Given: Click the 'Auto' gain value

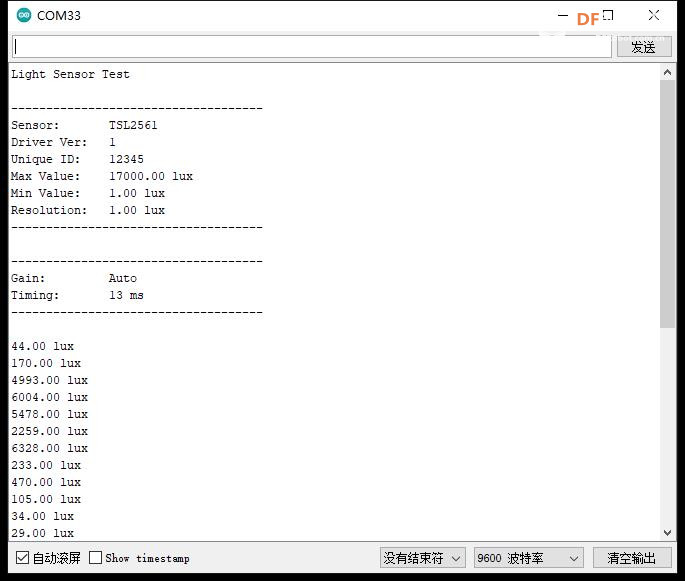Looking at the screenshot, I should tap(123, 278).
